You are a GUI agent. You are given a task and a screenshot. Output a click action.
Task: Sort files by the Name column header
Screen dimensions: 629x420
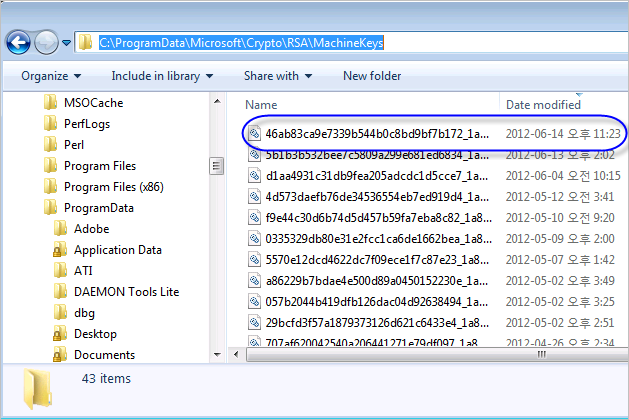pyautogui.click(x=261, y=105)
